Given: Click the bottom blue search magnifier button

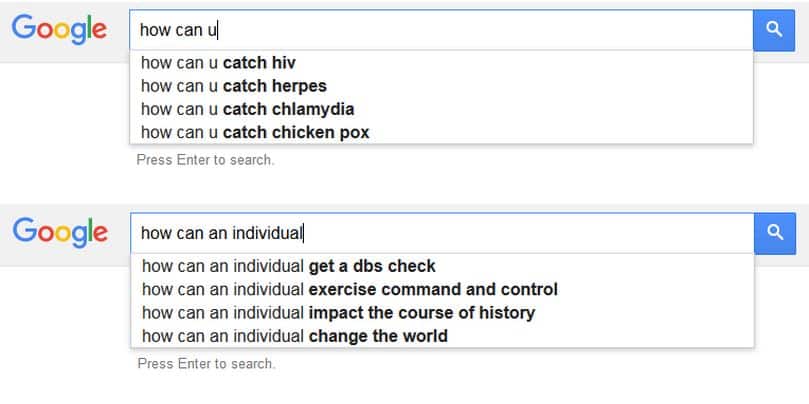Looking at the screenshot, I should coord(773,233).
